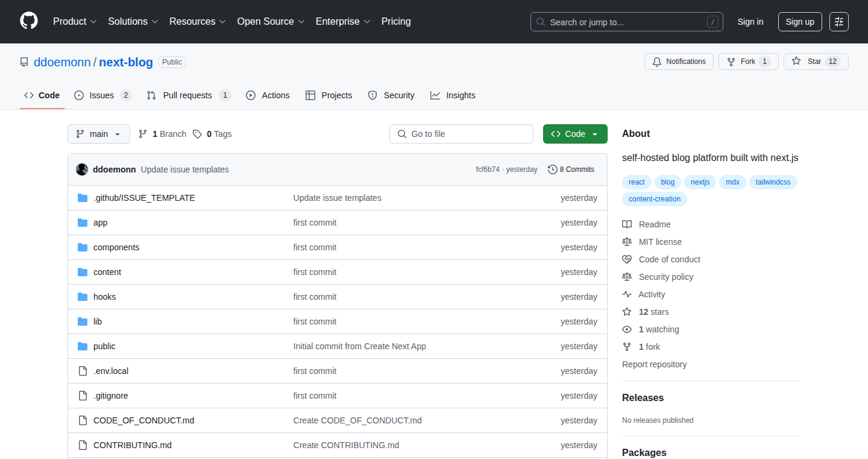Click the fork icon beside 1 fork
This screenshot has height=459, width=868.
coord(627,347)
